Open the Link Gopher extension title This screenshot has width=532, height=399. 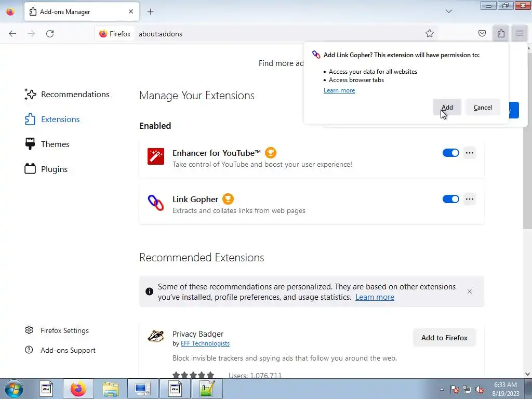[195, 199]
